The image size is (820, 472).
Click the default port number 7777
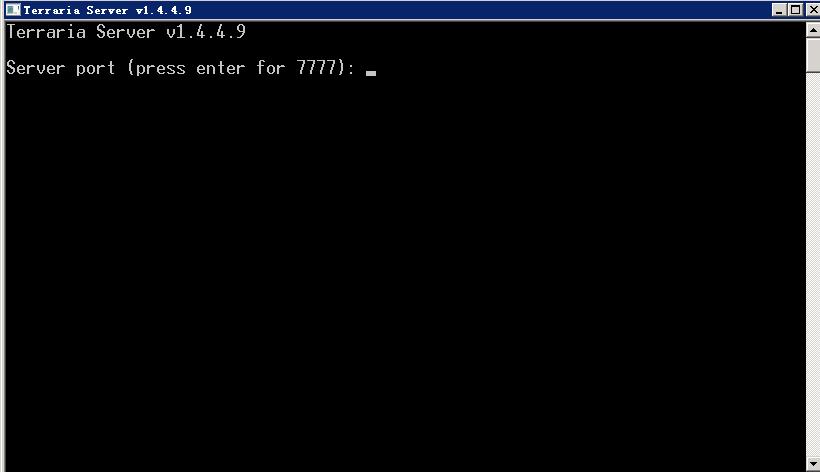316,67
